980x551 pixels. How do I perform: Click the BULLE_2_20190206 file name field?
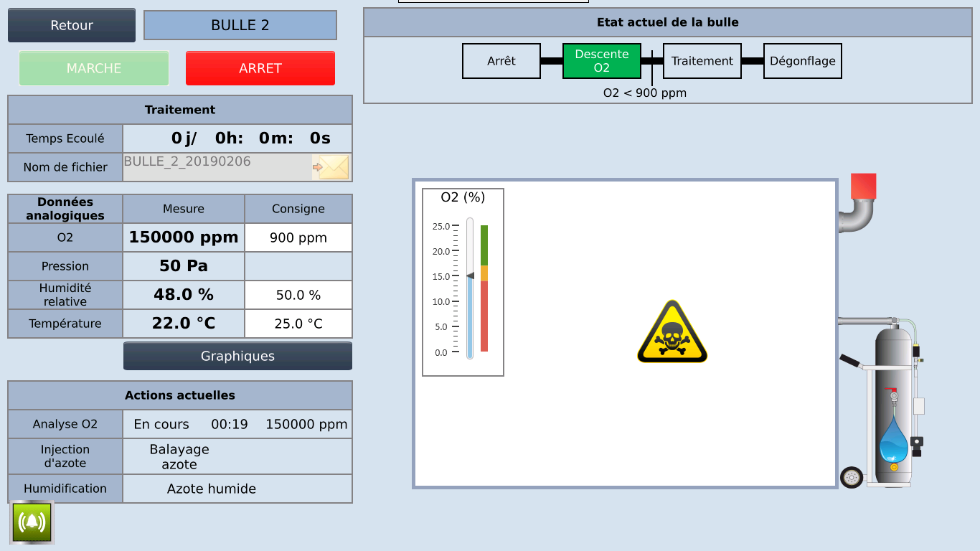(217, 166)
